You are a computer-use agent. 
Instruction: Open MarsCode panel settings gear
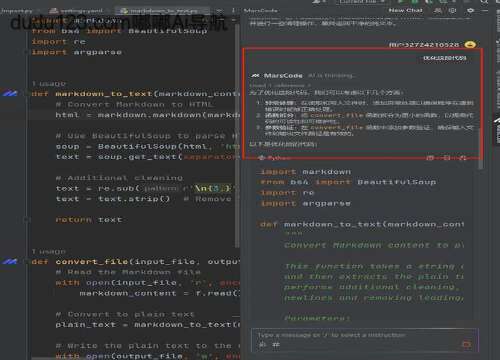pyautogui.click(x=471, y=11)
